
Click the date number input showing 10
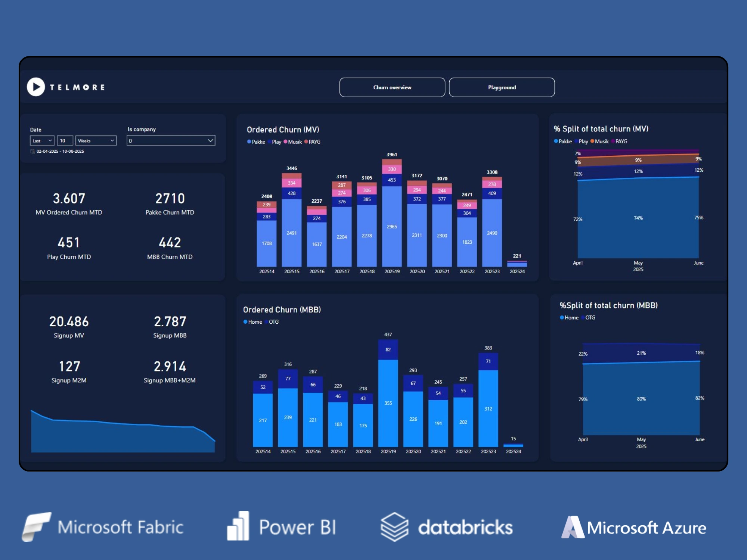[x=65, y=141]
